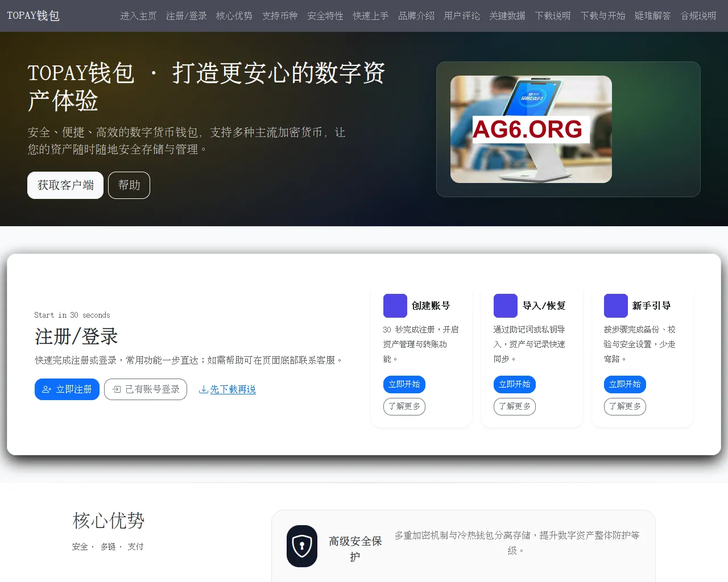Go to 疑难解答 in the top menu

(x=653, y=16)
